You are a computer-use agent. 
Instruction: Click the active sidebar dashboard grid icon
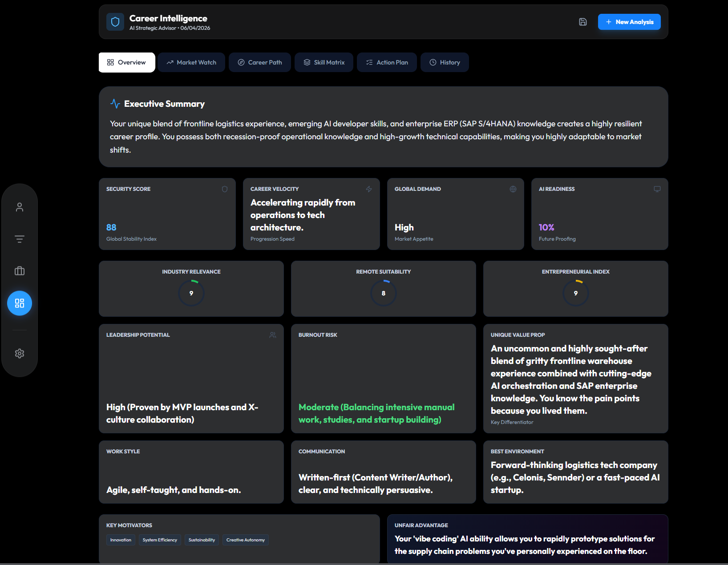click(x=20, y=303)
